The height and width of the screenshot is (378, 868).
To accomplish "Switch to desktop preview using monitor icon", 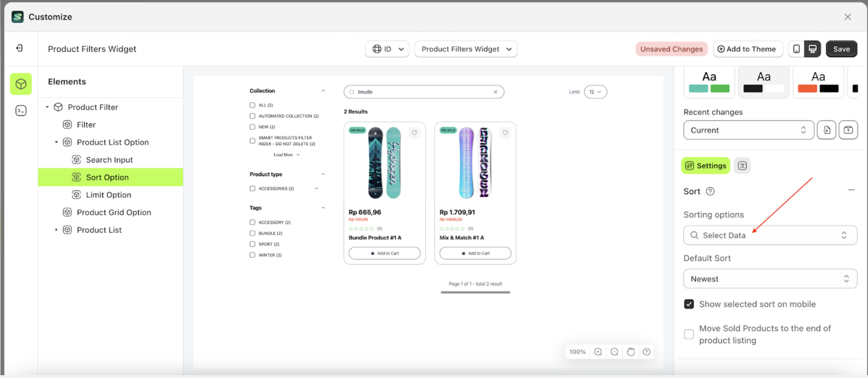I will (x=813, y=49).
